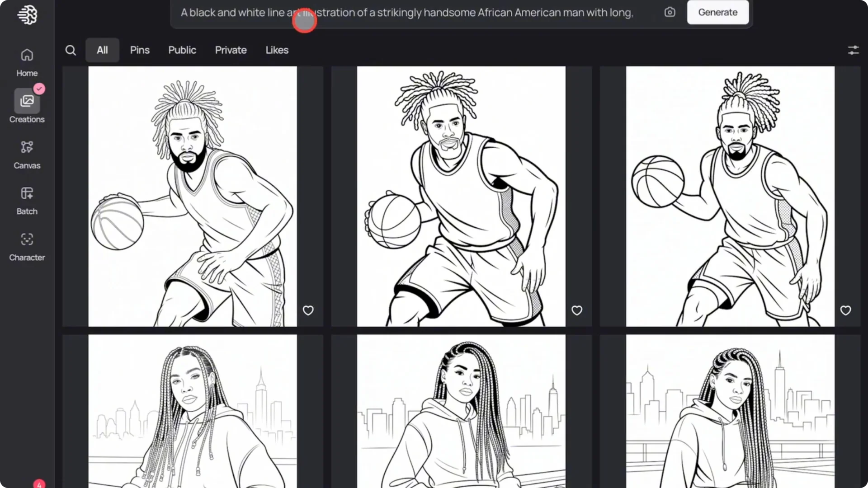
Task: Open the Batch generation panel
Action: click(x=27, y=199)
